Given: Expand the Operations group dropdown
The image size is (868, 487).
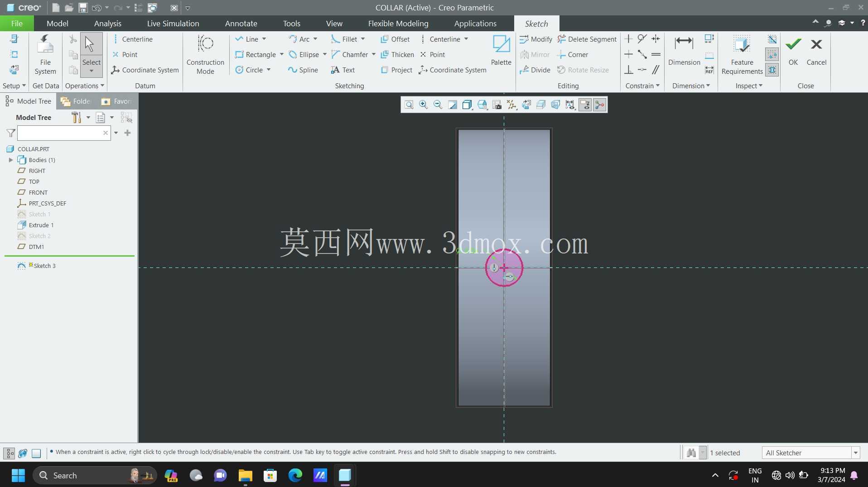Looking at the screenshot, I should pos(85,86).
